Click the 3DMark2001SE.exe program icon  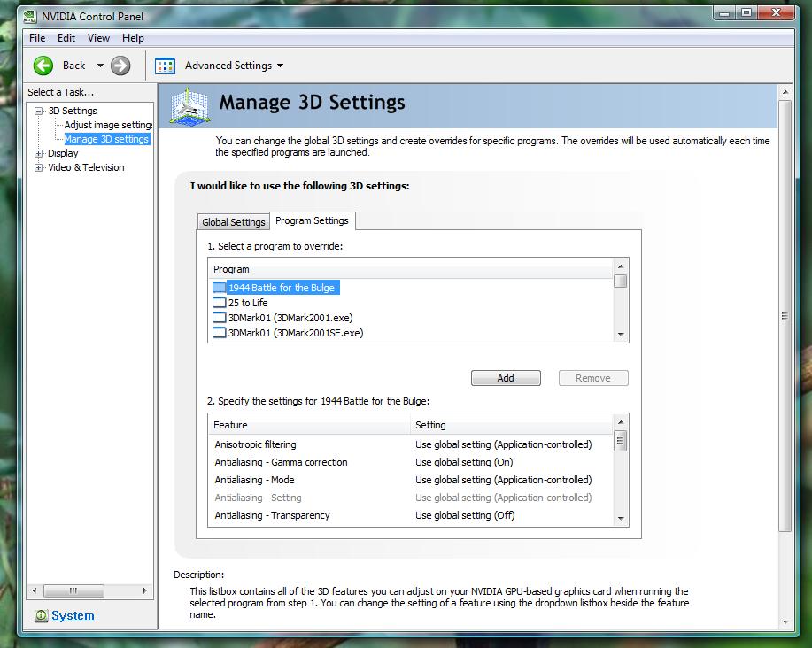point(219,333)
